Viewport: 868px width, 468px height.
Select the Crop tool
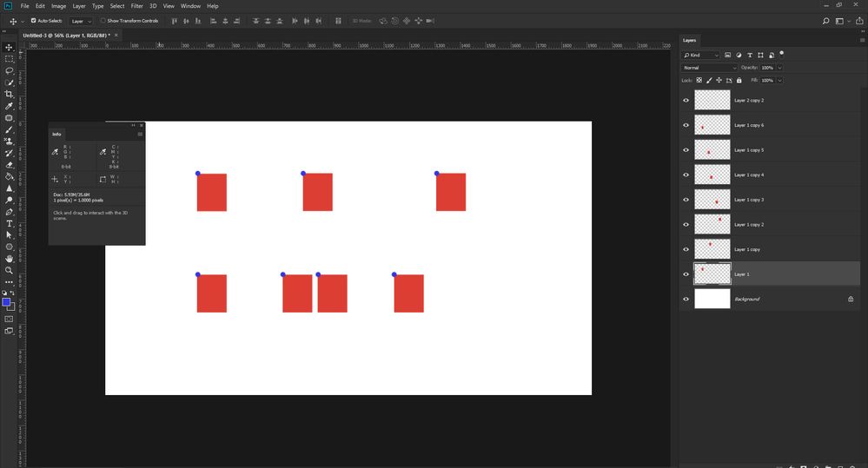[x=9, y=95]
